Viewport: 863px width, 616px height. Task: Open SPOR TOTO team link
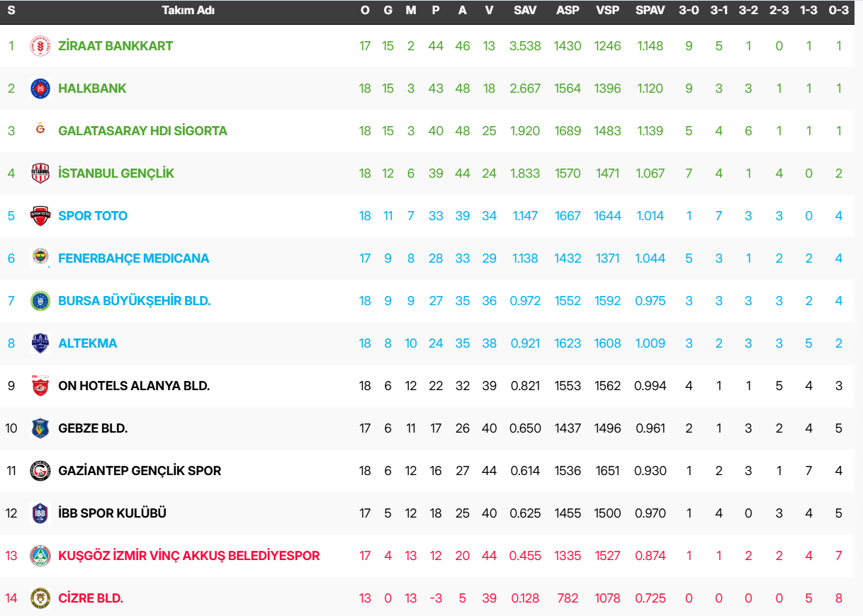tap(93, 216)
